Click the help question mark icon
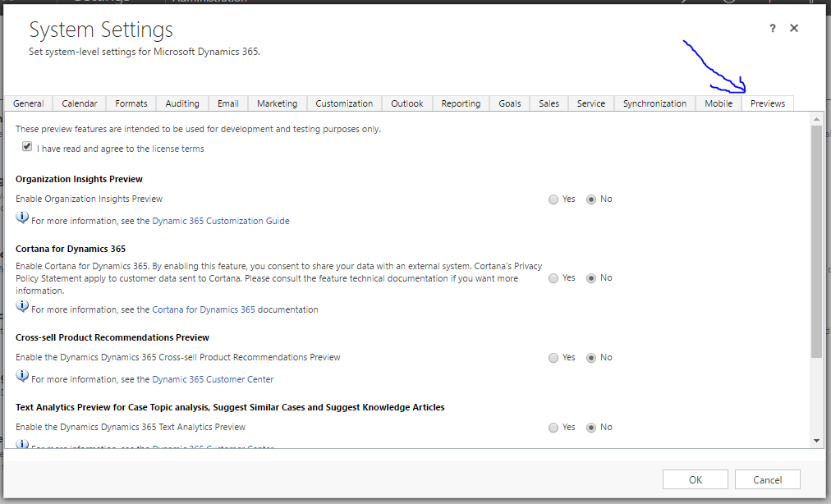 point(772,29)
